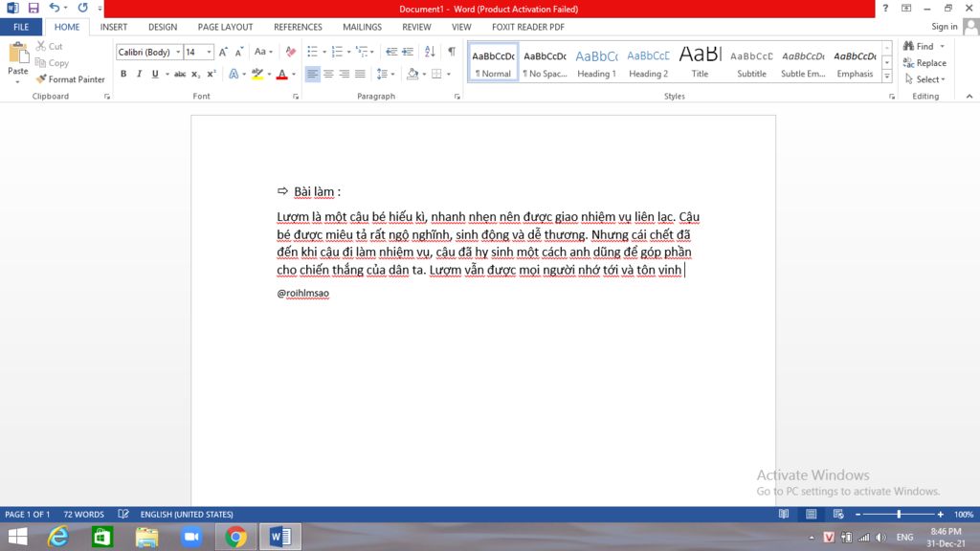
Task: Cut the selected text
Action: [50, 46]
